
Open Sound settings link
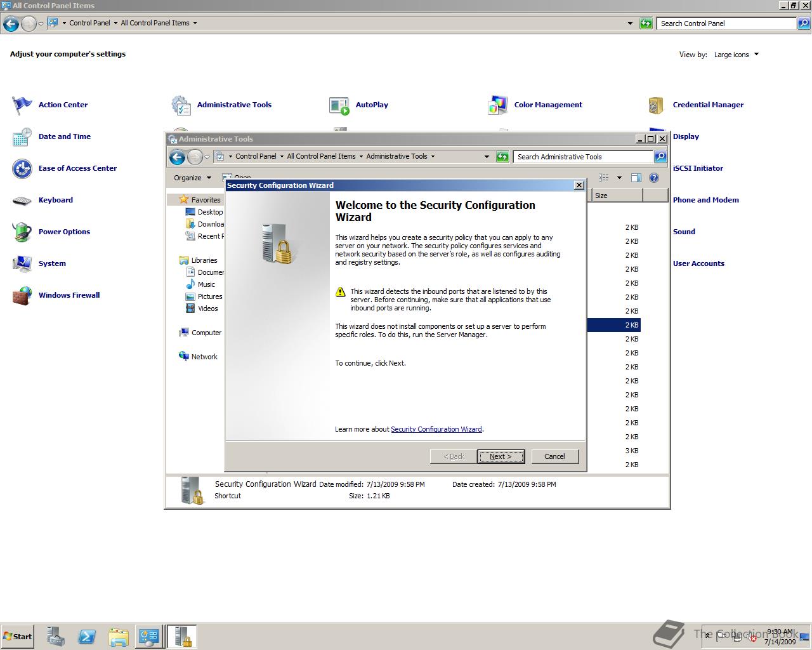click(684, 232)
